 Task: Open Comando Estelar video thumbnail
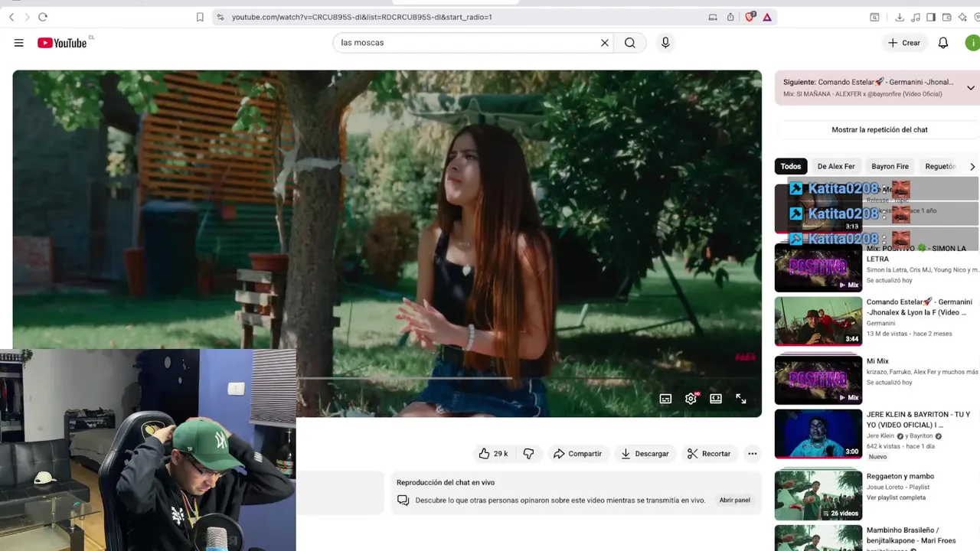click(x=818, y=321)
